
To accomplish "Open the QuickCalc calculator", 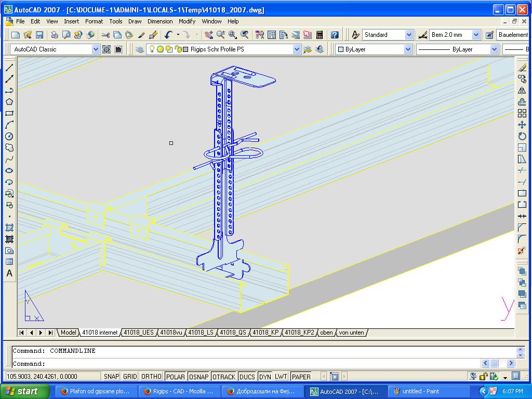I will (320, 35).
